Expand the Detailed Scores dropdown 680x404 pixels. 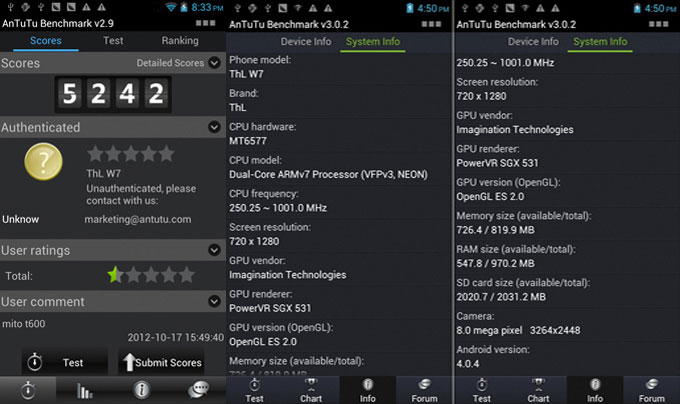point(214,63)
